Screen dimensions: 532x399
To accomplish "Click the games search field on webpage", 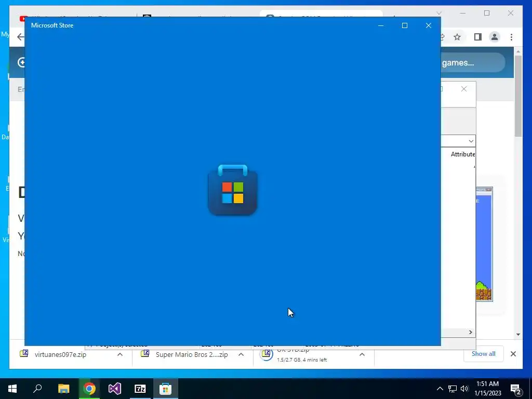I will click(473, 63).
